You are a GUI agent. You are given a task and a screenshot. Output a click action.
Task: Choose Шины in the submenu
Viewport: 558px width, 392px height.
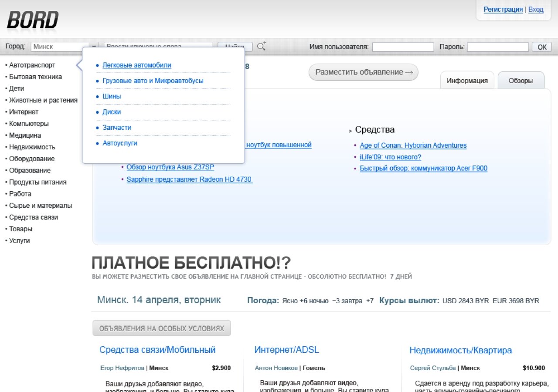click(112, 97)
